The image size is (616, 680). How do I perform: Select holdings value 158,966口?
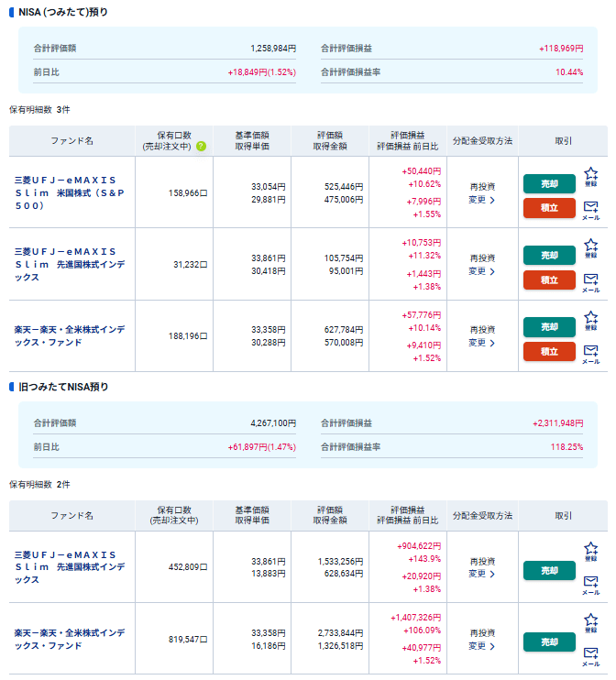click(188, 193)
